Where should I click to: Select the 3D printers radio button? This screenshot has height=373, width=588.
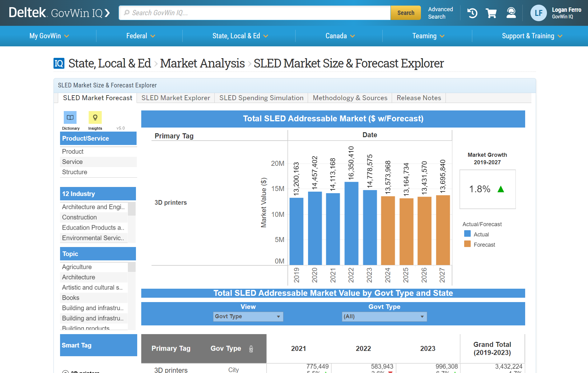click(x=65, y=372)
